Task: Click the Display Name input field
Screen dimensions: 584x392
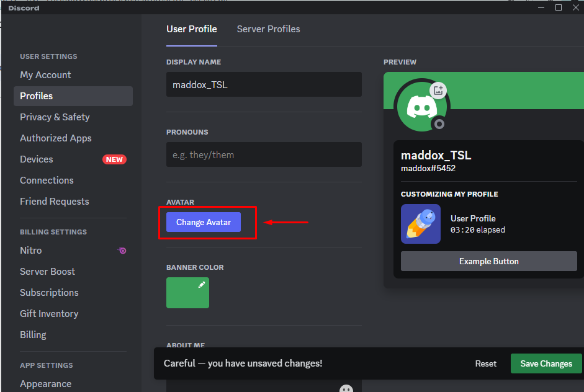Action: [x=264, y=84]
